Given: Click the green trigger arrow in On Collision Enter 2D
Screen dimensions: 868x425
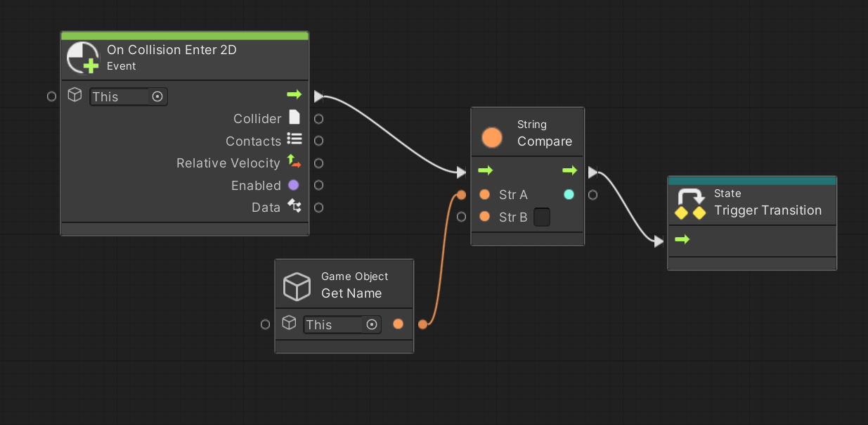Looking at the screenshot, I should (x=294, y=94).
